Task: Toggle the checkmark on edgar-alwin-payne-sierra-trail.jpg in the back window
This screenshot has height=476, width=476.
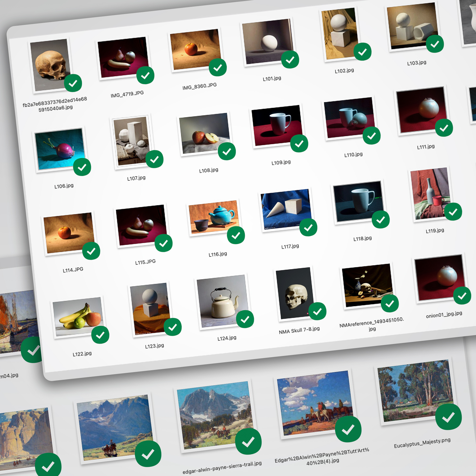Action: (249, 441)
